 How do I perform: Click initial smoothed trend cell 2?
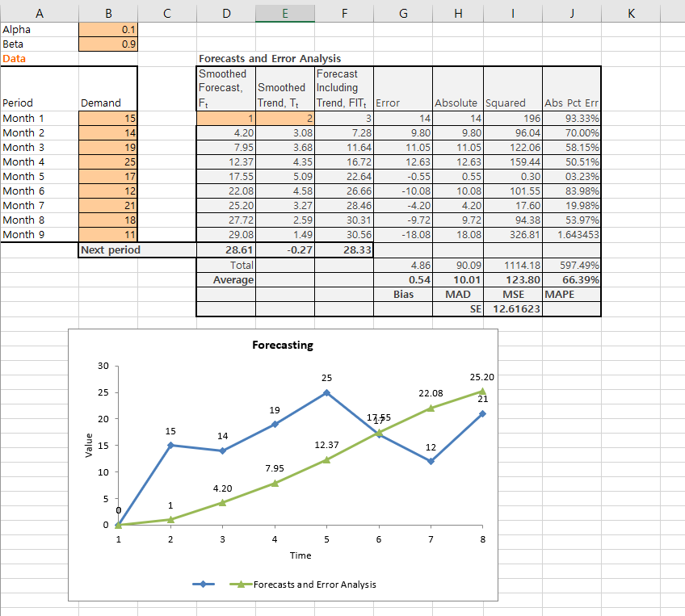[285, 119]
